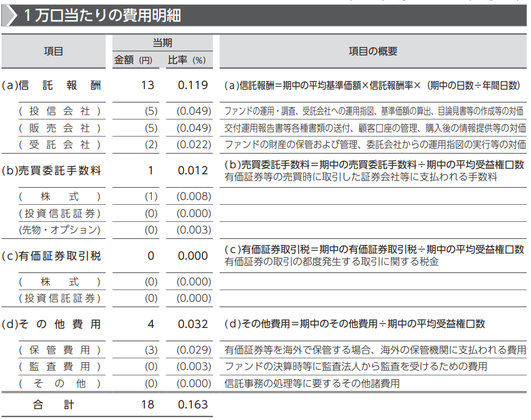
Task: Click the description starting 交付運用報告書等
Action: click(x=375, y=128)
